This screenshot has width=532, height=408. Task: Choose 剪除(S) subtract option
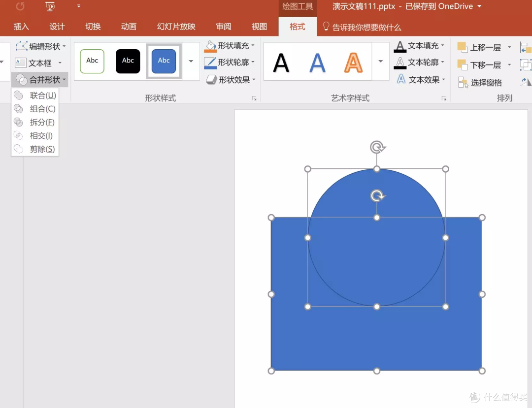42,149
